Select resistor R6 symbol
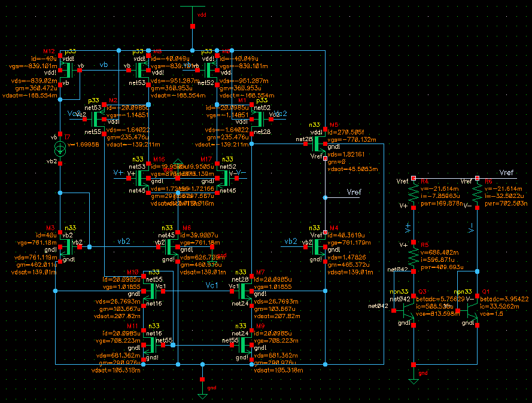This screenshot has width=532, height=403. click(x=477, y=193)
